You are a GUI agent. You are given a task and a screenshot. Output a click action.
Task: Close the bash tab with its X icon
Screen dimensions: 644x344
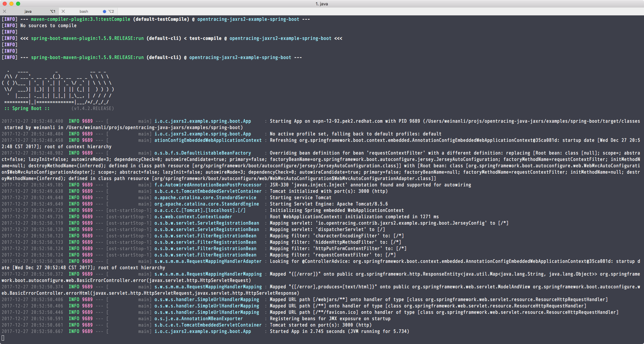(x=63, y=11)
